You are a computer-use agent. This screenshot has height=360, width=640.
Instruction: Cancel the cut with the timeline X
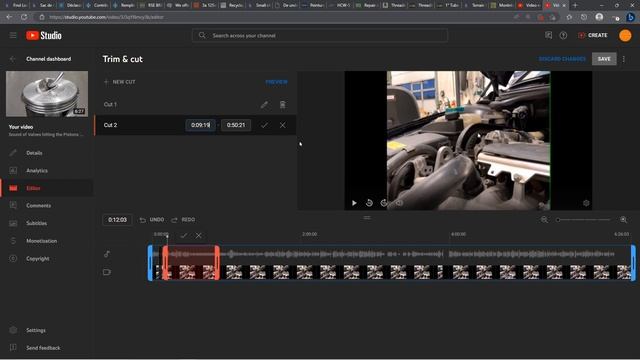(x=198, y=236)
